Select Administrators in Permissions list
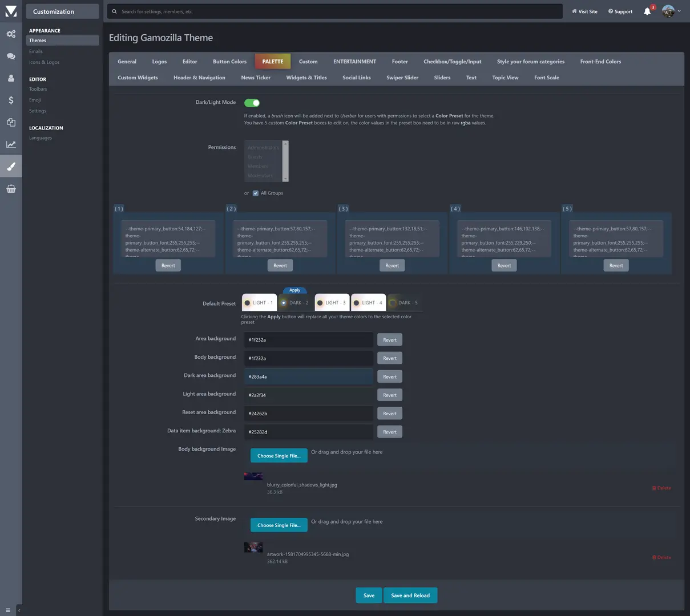Viewport: 690px width, 616px height. (264, 148)
